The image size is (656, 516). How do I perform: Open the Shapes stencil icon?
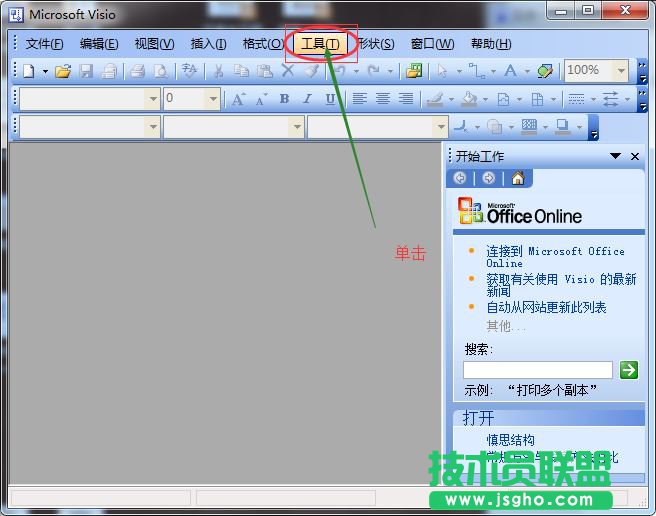(414, 71)
